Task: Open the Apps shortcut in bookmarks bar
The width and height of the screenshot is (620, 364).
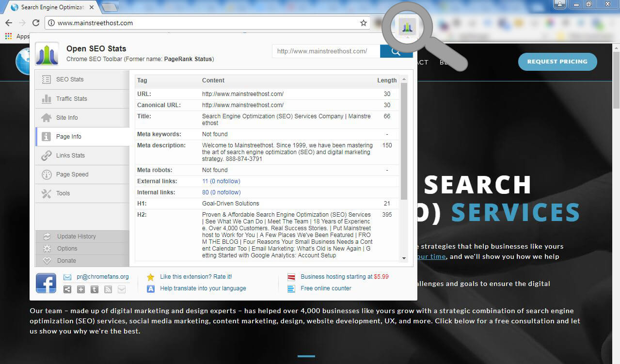Action: pyautogui.click(x=17, y=36)
